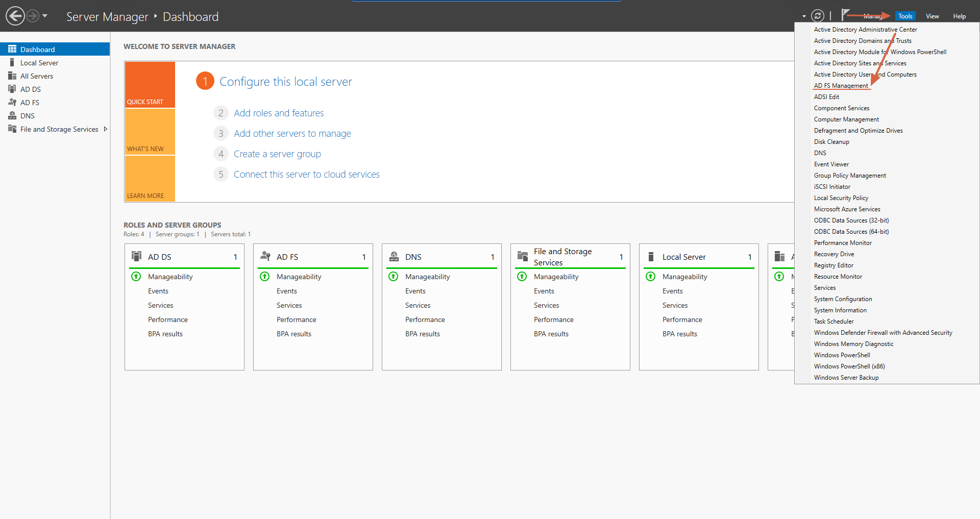Click the Local Server sidebar icon
This screenshot has height=519, width=980.
[x=12, y=62]
